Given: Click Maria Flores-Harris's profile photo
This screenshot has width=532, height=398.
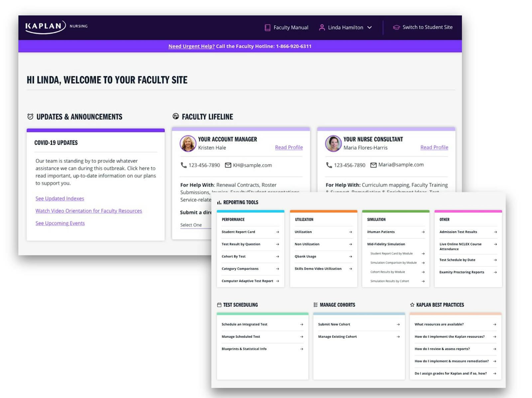Looking at the screenshot, I should tap(333, 143).
